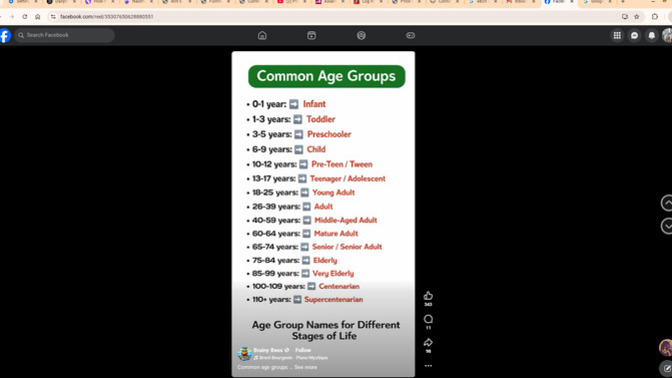Click the chat head avatar at bottom right
Image resolution: width=672 pixels, height=378 pixels.
(666, 348)
